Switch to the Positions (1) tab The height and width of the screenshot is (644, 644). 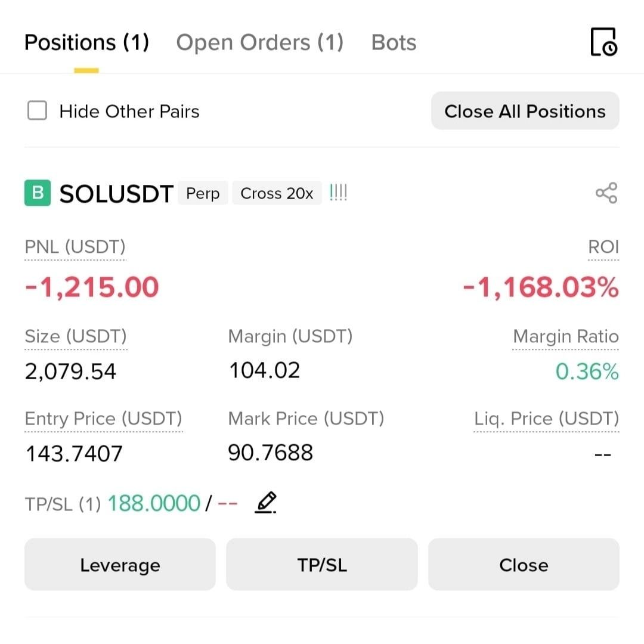pyautogui.click(x=86, y=43)
